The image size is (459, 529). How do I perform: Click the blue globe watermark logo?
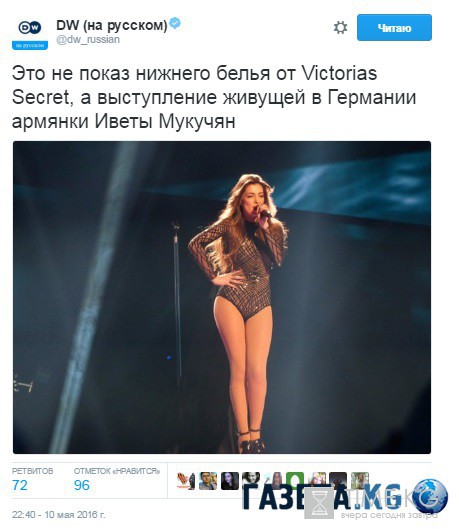(x=430, y=496)
